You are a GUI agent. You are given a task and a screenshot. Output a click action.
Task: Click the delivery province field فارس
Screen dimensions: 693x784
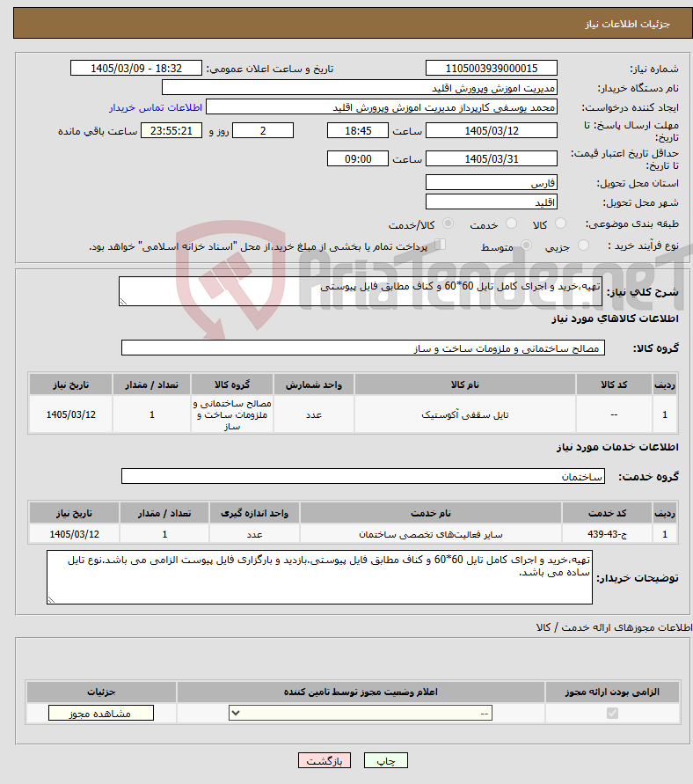(x=492, y=182)
